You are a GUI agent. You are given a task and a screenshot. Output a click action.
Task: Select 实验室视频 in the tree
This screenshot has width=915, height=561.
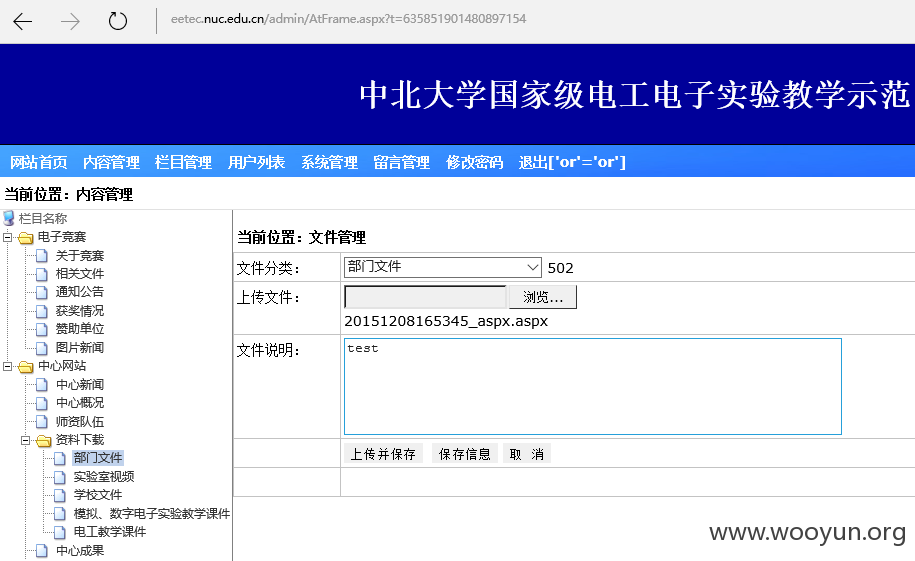click(x=104, y=476)
